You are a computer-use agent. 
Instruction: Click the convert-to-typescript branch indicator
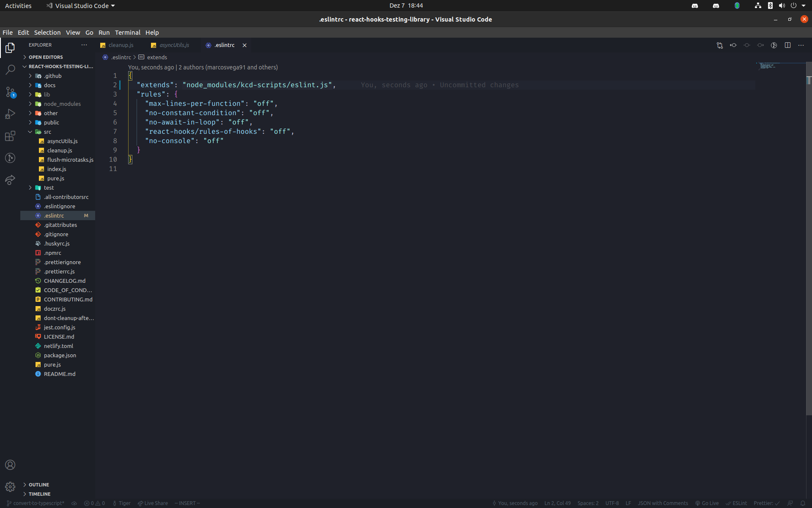pos(36,503)
